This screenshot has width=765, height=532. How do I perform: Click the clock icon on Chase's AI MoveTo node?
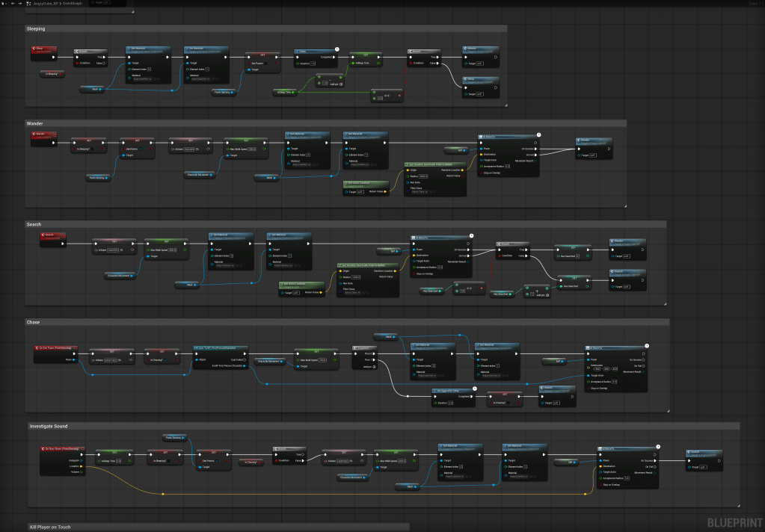(x=646, y=346)
